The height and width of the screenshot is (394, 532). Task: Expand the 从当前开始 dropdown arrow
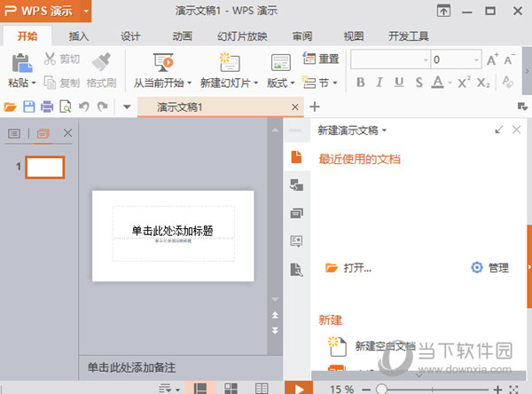click(x=190, y=83)
